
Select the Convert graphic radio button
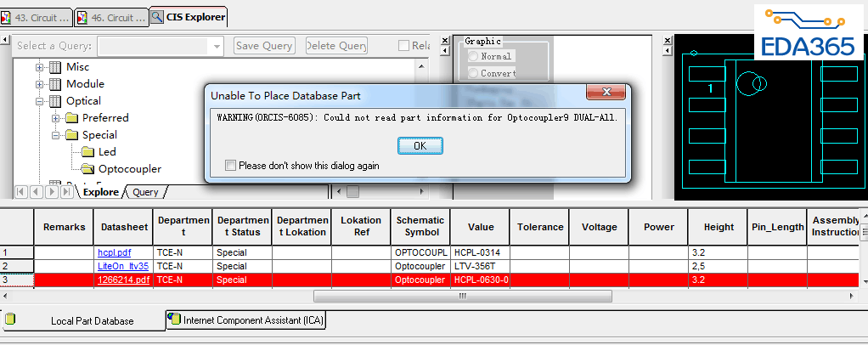tap(473, 72)
